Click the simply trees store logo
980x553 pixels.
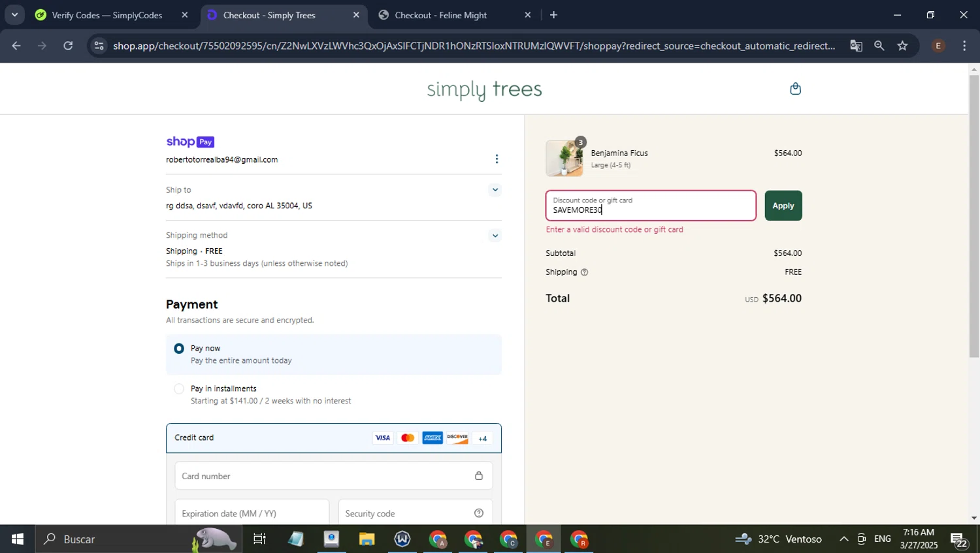click(x=485, y=89)
